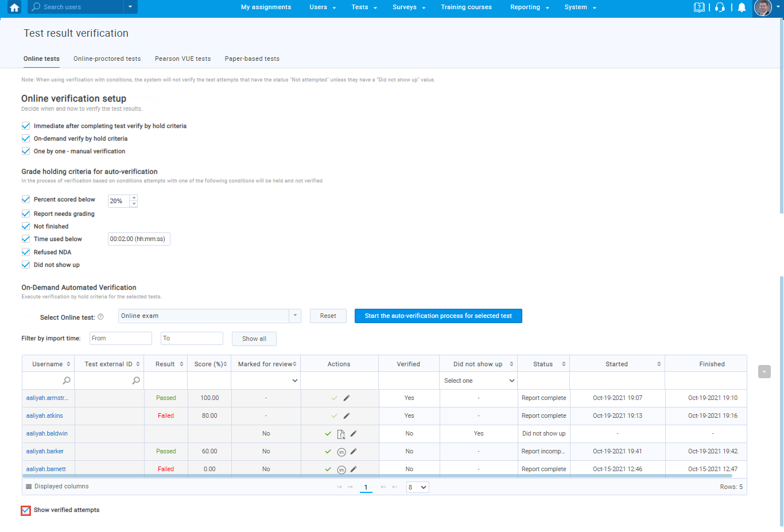The height and width of the screenshot is (532, 784).
Task: Click the headset support icon
Action: [720, 7]
